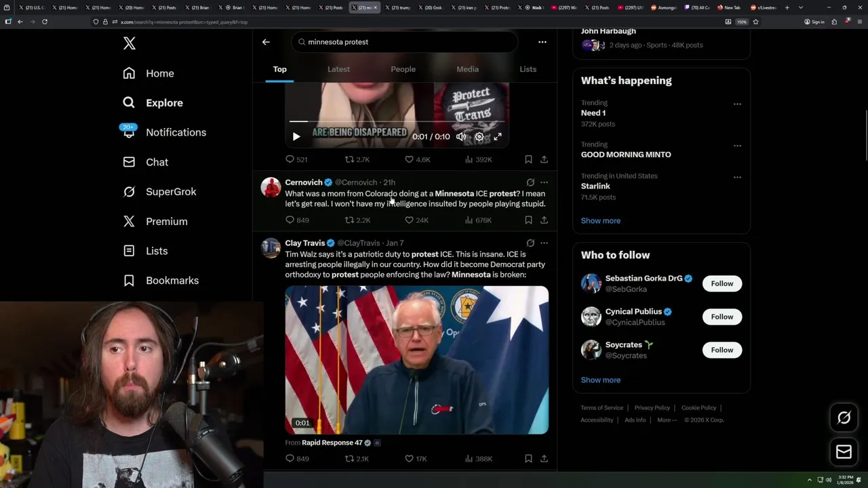Open Cernovich display name link

click(303, 182)
